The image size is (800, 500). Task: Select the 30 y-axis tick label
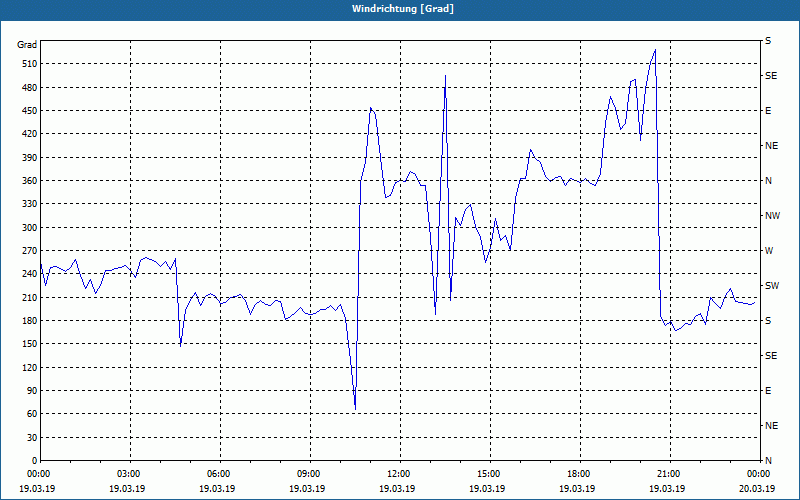pyautogui.click(x=32, y=437)
